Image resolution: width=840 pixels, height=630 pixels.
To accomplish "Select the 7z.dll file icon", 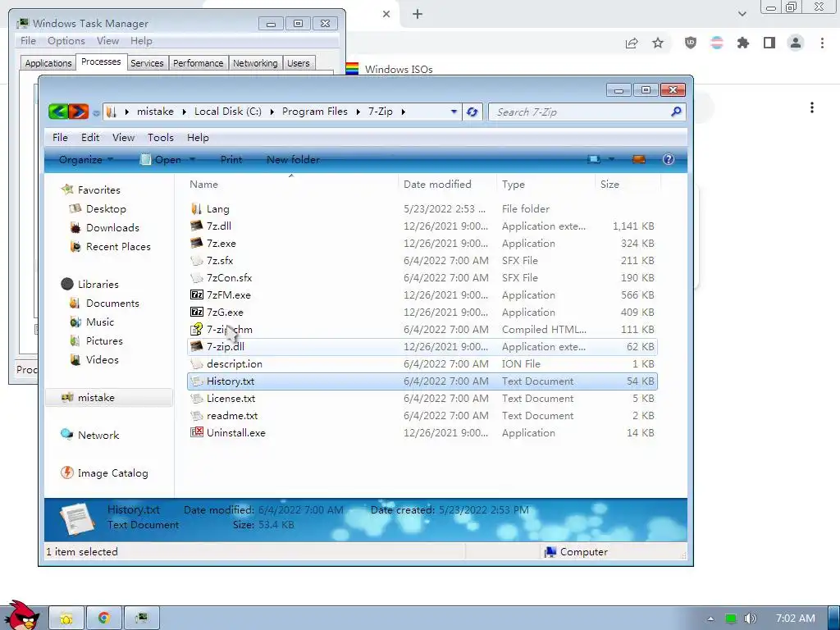I will 197,226.
